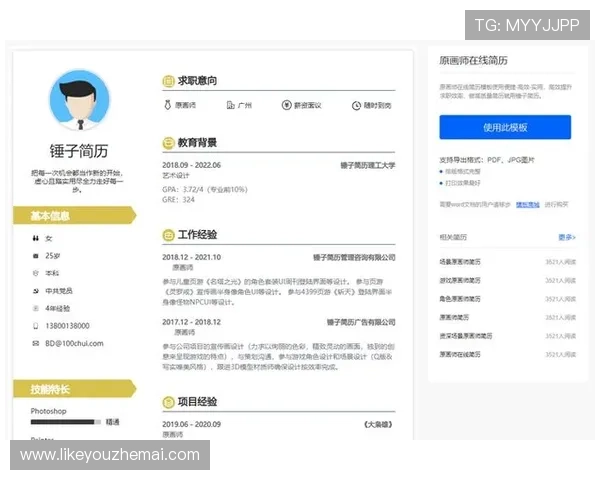Click the party emblem icon beside 中共党员
The height and width of the screenshot is (480, 600).
click(36, 291)
